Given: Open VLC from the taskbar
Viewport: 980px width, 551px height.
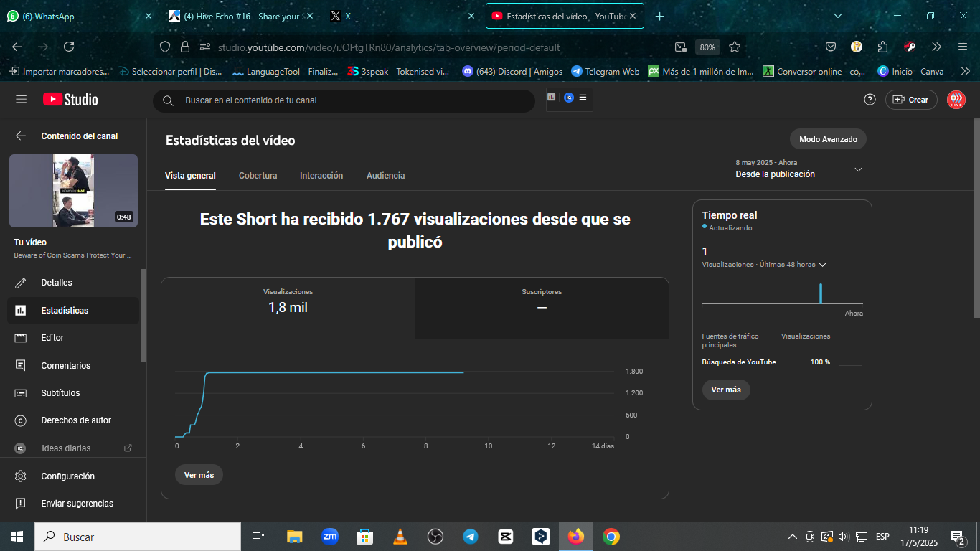Looking at the screenshot, I should tap(400, 537).
